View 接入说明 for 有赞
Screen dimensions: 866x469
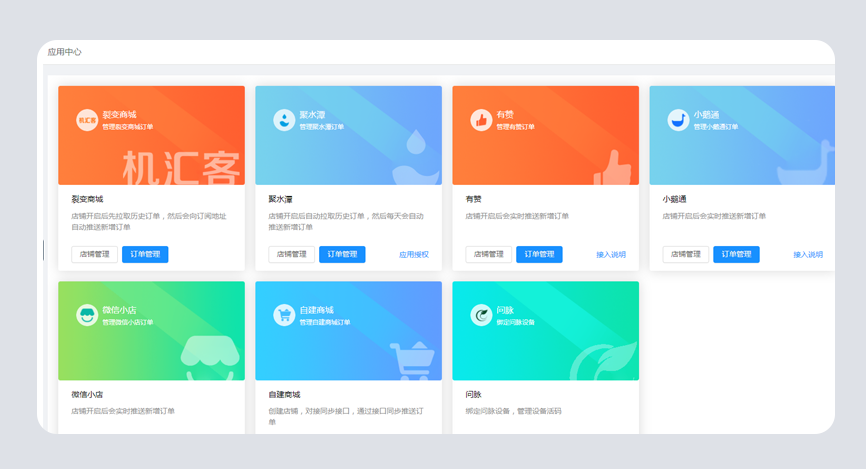pos(611,255)
